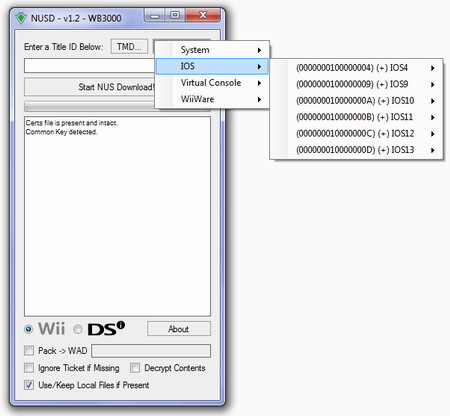The width and height of the screenshot is (450, 416).
Task: Open the System submenu
Action: pyautogui.click(x=212, y=50)
